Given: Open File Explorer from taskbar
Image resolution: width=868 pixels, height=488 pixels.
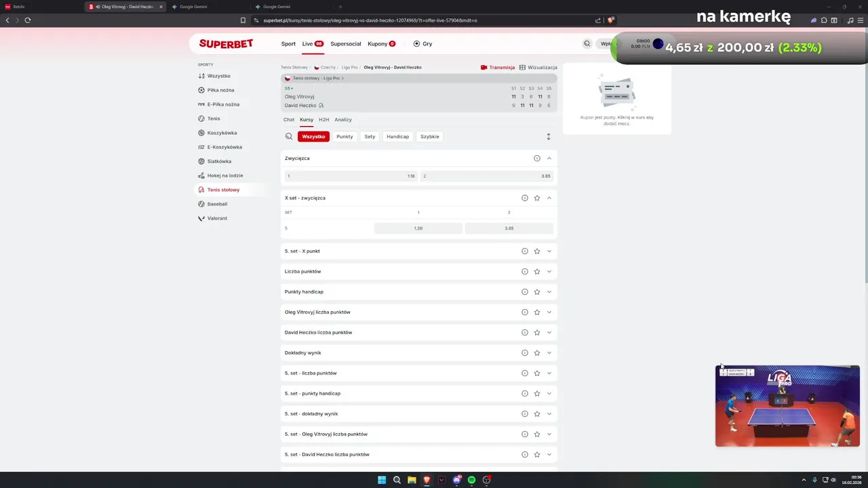Looking at the screenshot, I should pos(412,480).
